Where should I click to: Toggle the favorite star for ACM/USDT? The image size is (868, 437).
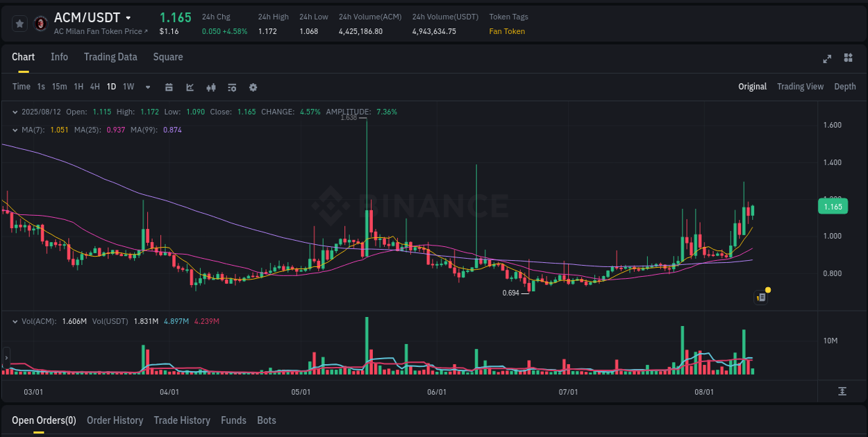[19, 23]
